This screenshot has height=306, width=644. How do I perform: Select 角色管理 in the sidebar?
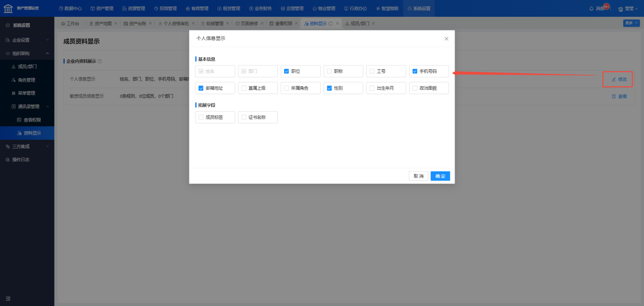click(x=27, y=80)
